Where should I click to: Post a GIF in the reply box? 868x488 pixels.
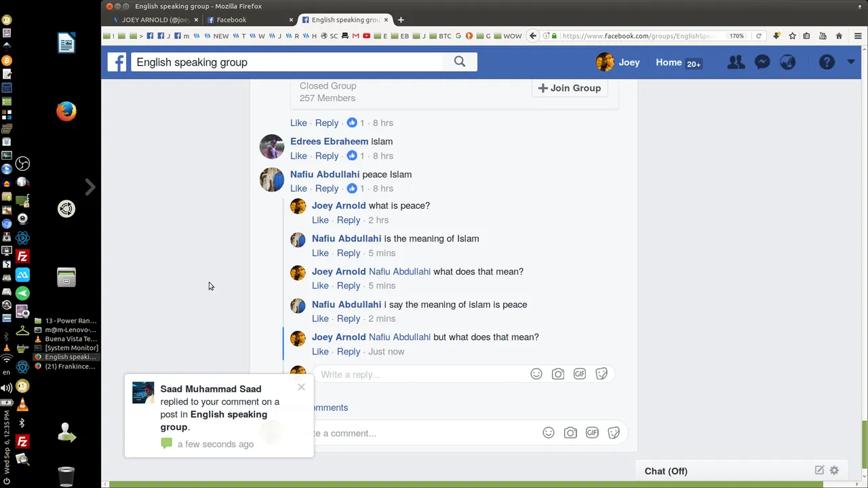pos(580,374)
